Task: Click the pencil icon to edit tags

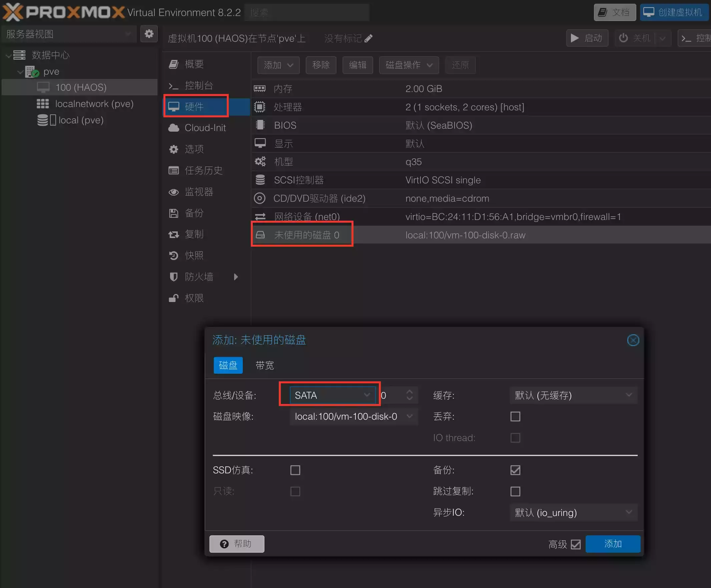Action: click(x=369, y=38)
